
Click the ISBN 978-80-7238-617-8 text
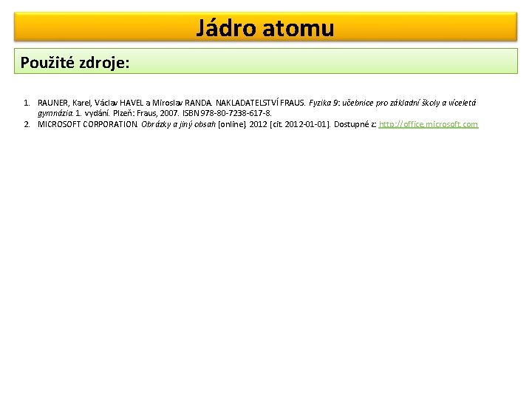pos(227,113)
